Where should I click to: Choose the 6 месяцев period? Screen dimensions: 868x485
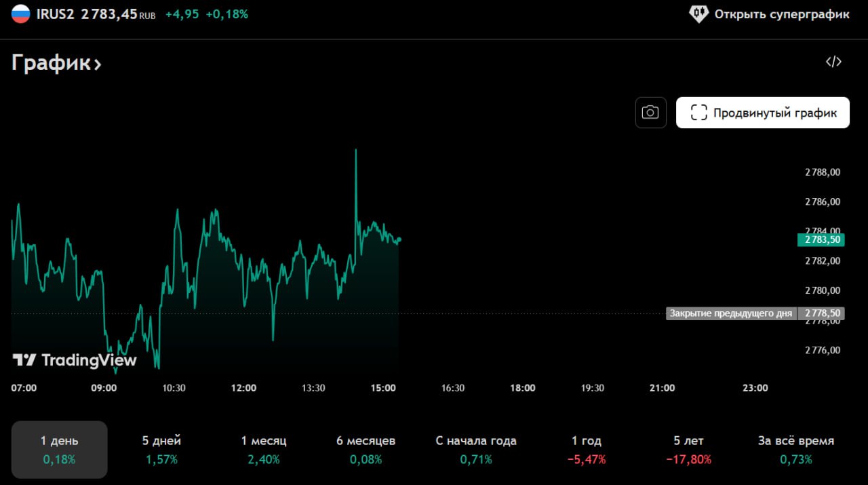pos(366,449)
